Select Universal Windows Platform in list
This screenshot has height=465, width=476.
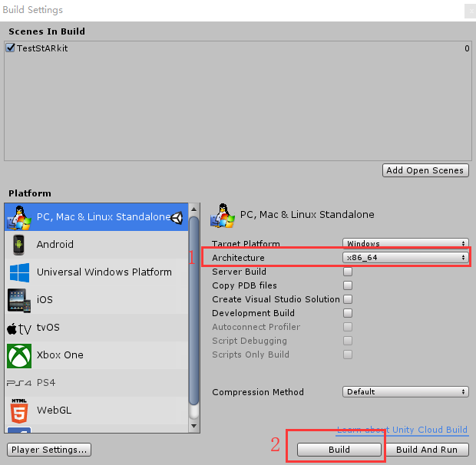pos(97,272)
